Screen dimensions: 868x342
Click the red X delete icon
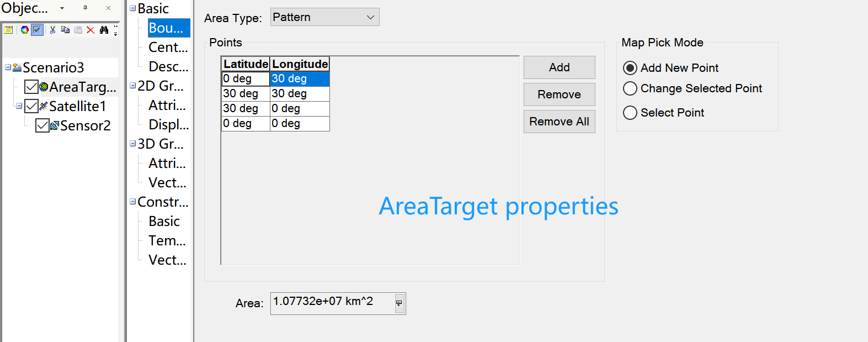[x=90, y=30]
